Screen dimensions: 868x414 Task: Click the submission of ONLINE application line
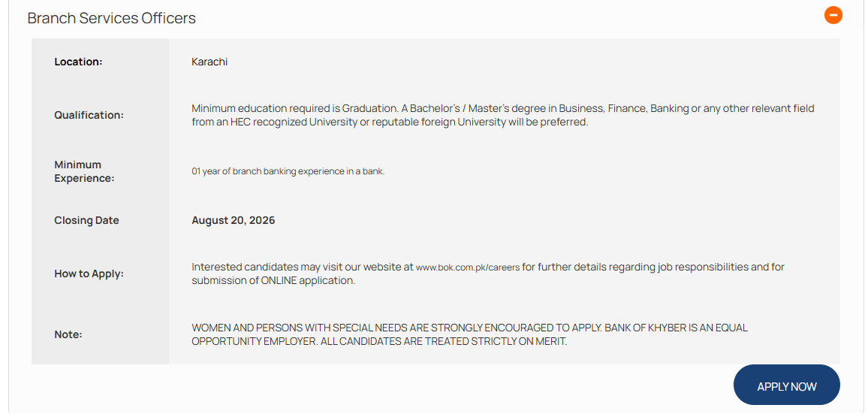click(x=273, y=280)
